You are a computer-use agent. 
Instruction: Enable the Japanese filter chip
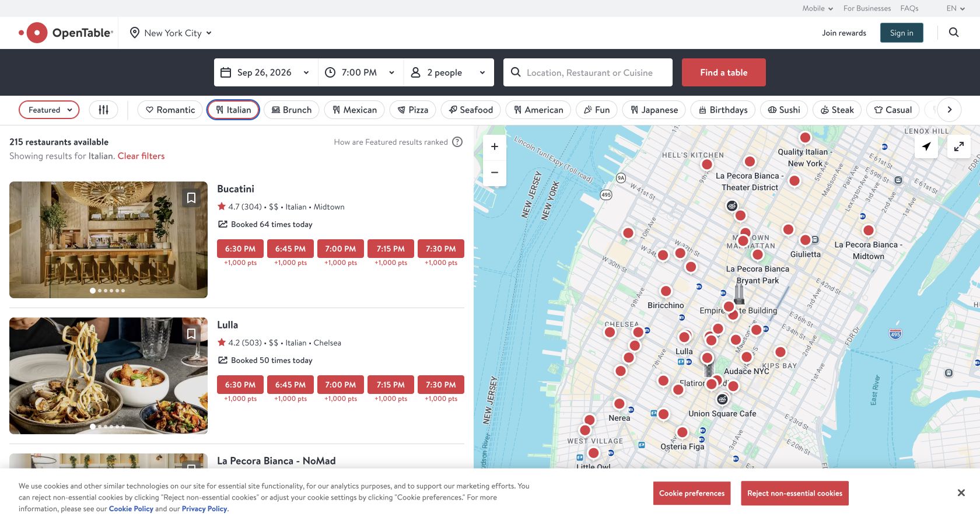[x=654, y=110]
